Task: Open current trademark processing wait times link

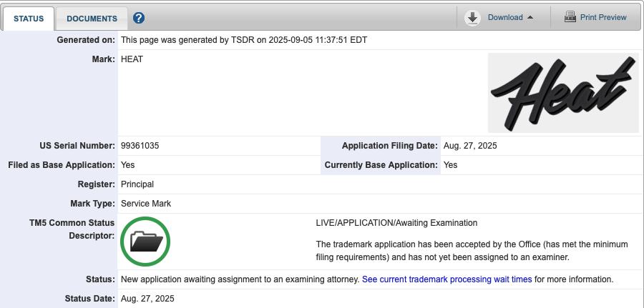Action: coord(447,279)
